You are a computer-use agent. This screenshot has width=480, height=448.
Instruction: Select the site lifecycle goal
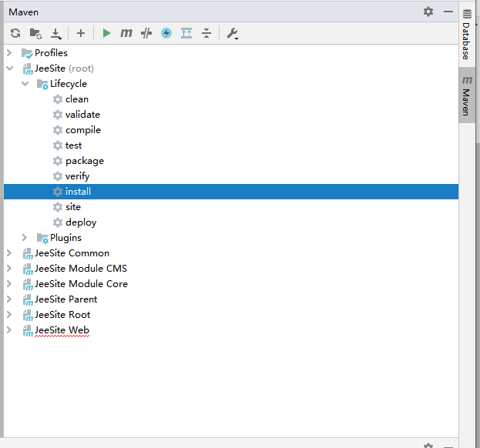click(73, 207)
